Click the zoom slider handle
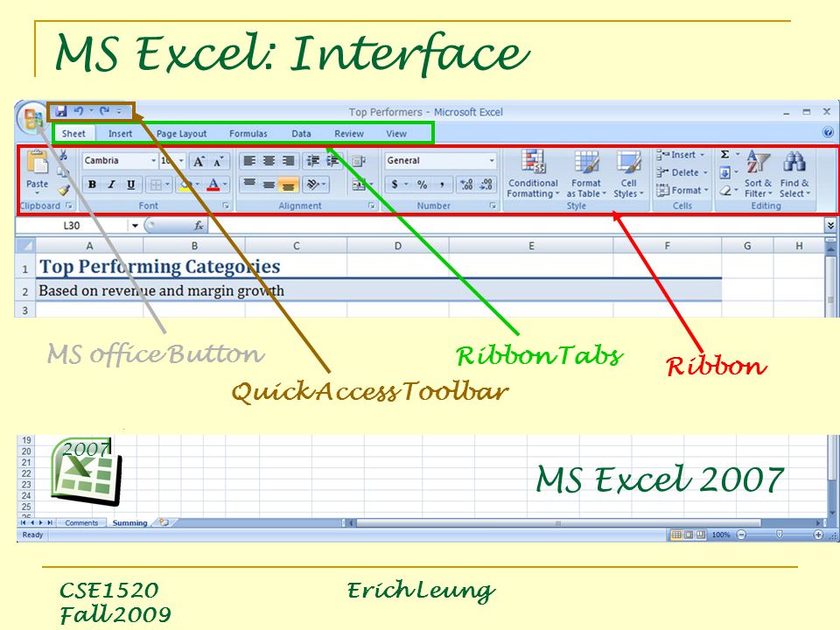Screen dimensions: 840x630 point(780,534)
